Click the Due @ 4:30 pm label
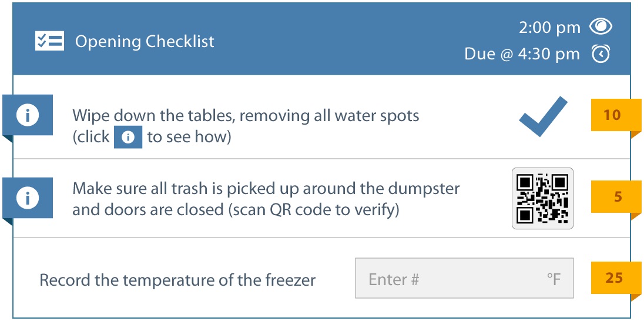The width and height of the screenshot is (644, 321). coord(522,54)
